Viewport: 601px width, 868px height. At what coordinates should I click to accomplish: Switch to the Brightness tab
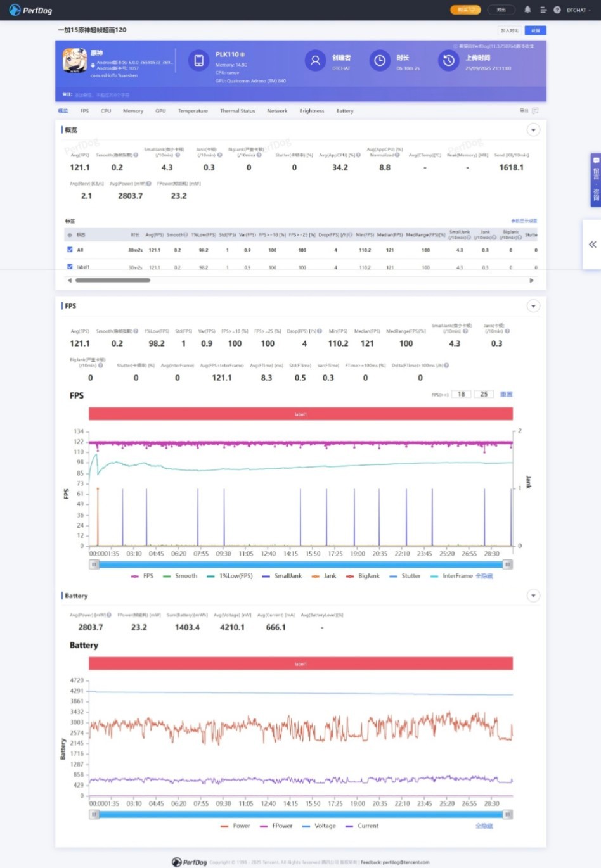[x=312, y=111]
